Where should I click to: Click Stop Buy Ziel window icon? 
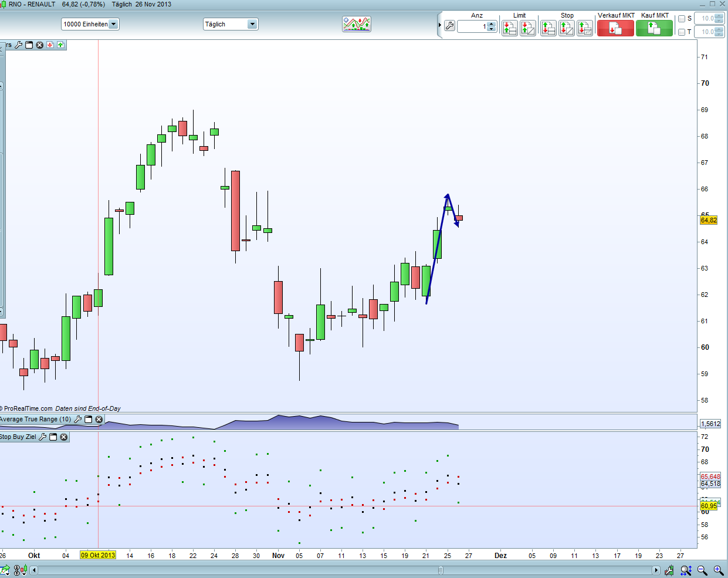click(53, 437)
